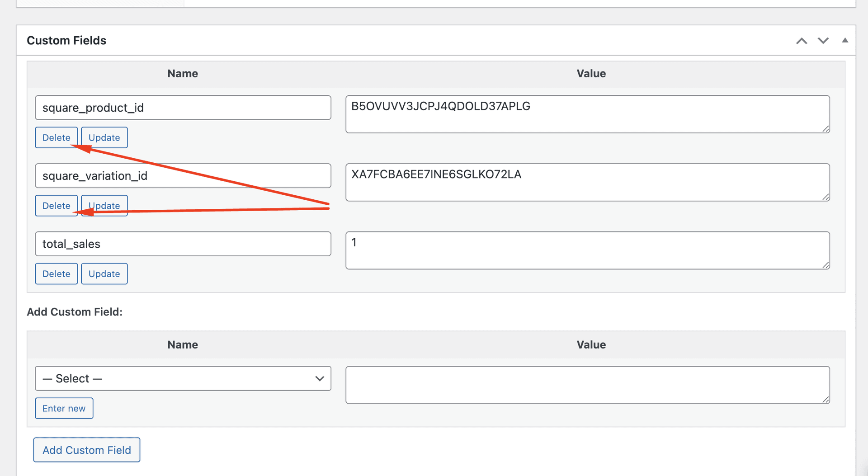
Task: Click the move panel up arrow
Action: (x=801, y=41)
